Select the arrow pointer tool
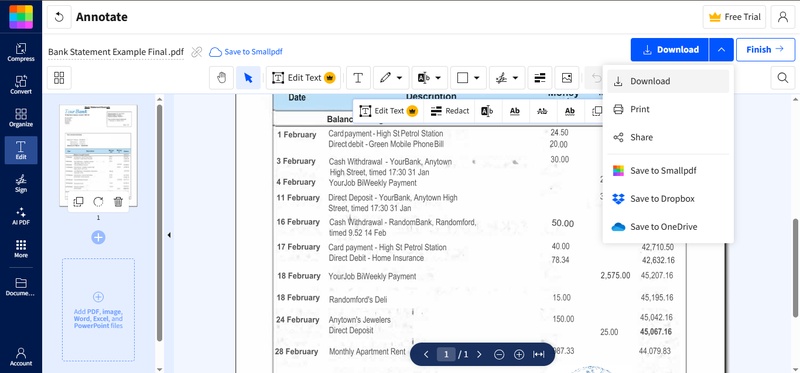800x373 pixels. 248,78
